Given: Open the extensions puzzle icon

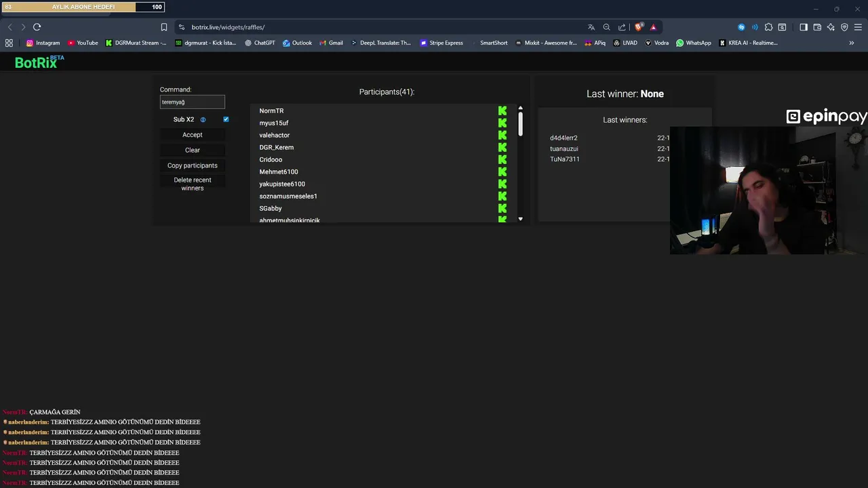Looking at the screenshot, I should tap(768, 27).
